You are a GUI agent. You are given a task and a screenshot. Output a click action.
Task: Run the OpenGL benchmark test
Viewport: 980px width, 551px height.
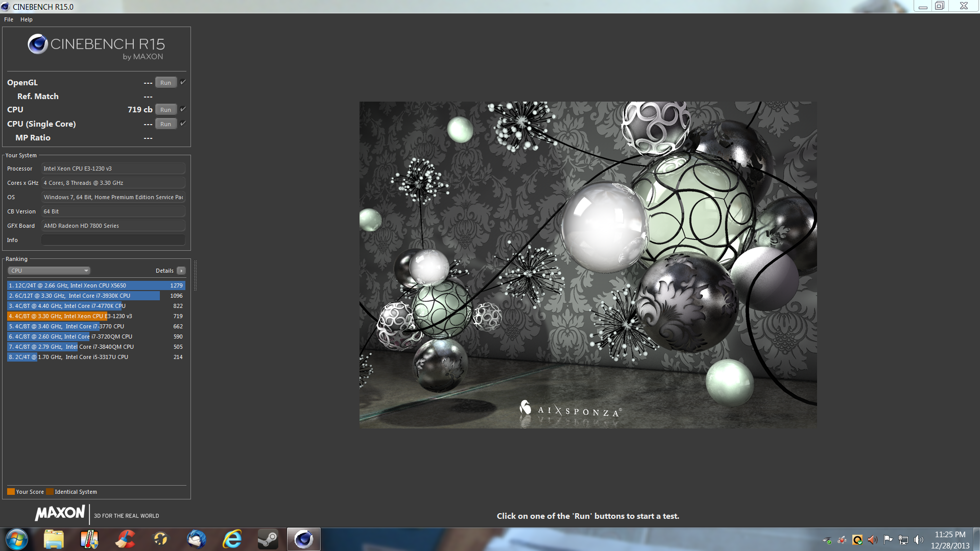(x=165, y=83)
